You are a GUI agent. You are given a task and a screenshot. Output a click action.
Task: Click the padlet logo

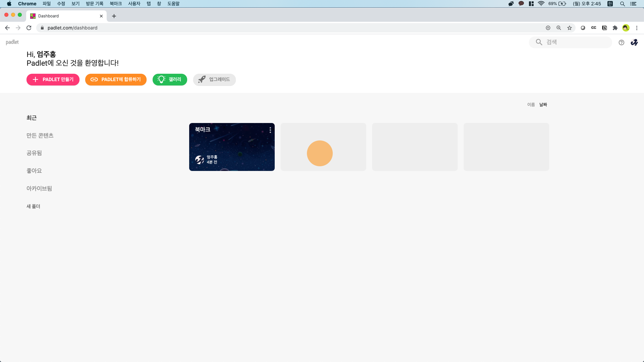(x=12, y=42)
